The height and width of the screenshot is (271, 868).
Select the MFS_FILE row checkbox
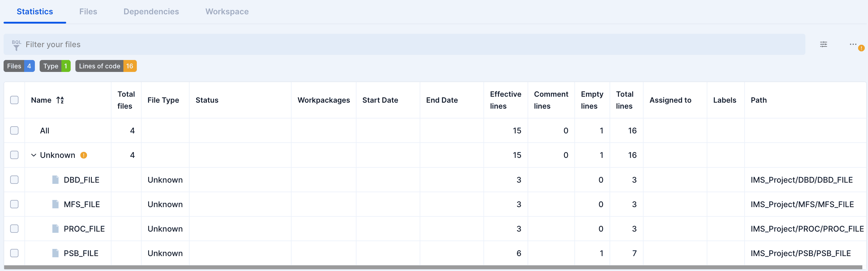click(x=14, y=204)
